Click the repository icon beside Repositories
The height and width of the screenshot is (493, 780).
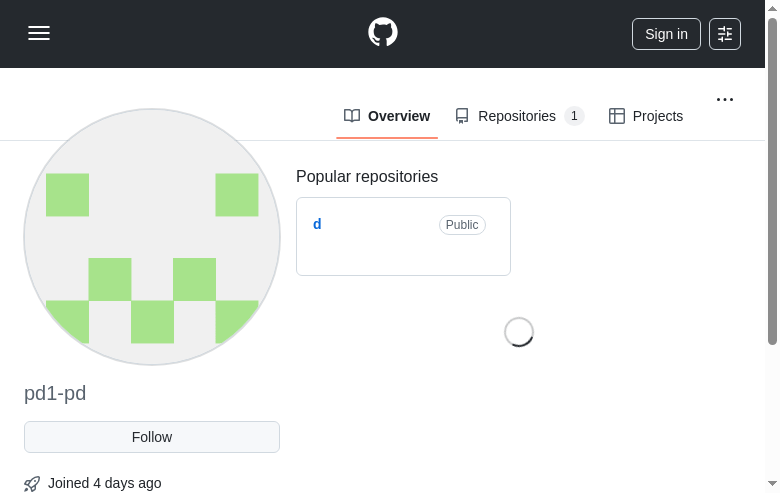tap(462, 116)
